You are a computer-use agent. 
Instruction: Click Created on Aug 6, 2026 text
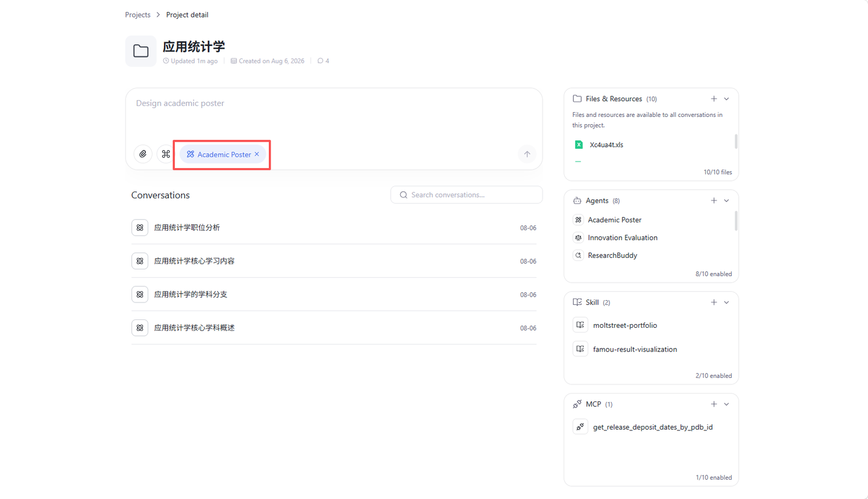[271, 61]
